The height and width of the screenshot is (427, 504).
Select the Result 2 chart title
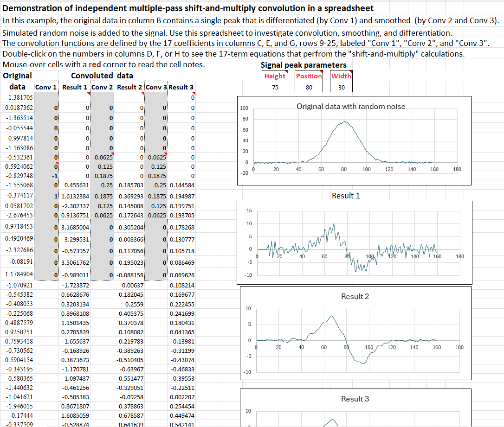coord(355,296)
